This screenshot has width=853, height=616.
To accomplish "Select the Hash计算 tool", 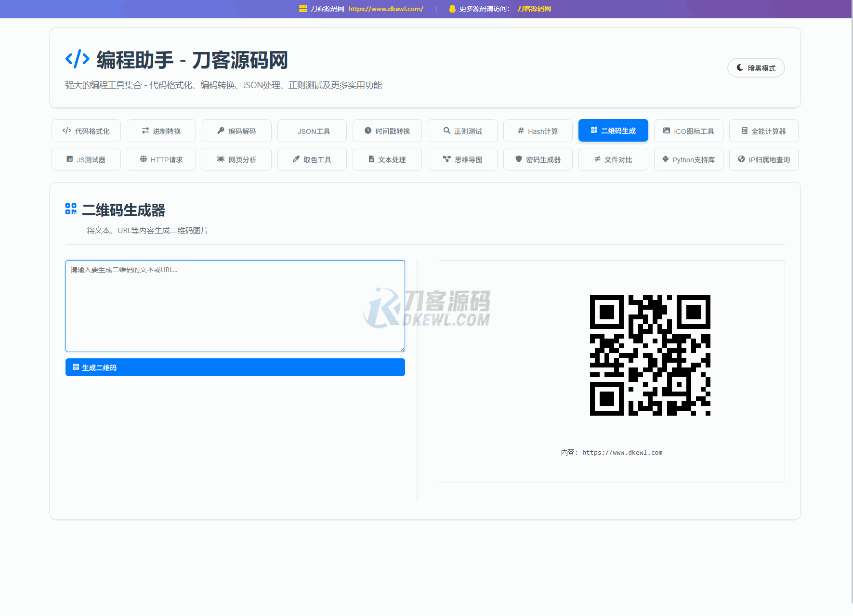I will click(538, 131).
